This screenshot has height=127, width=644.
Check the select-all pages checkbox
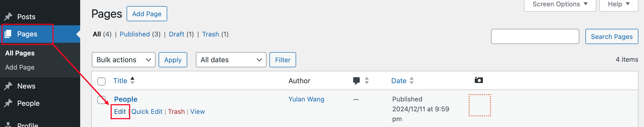click(x=101, y=81)
